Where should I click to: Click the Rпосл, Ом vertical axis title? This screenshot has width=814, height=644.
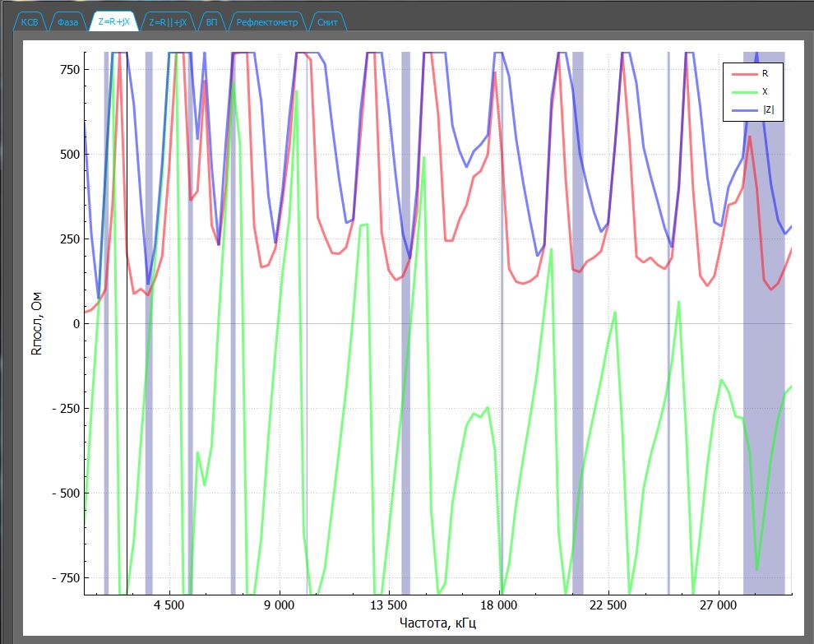(x=35, y=322)
